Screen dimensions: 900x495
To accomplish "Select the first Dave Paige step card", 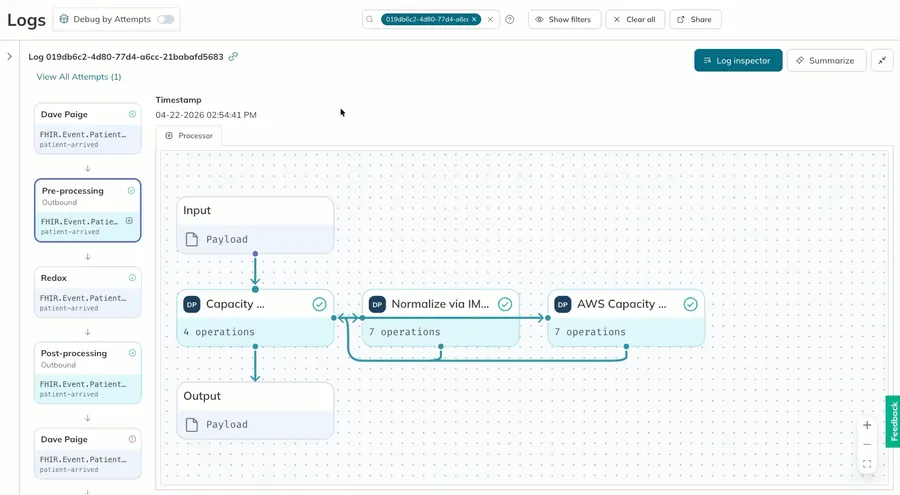I will tap(88, 128).
